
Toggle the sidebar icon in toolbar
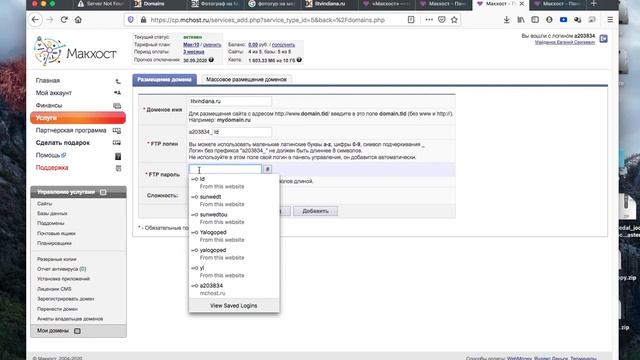click(535, 20)
